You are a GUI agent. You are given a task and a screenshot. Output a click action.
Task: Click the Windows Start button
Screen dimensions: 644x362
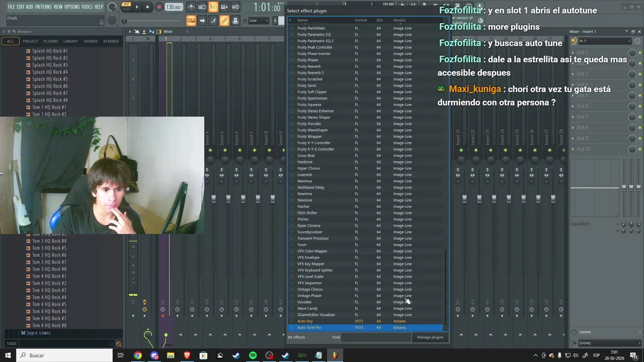(x=8, y=355)
